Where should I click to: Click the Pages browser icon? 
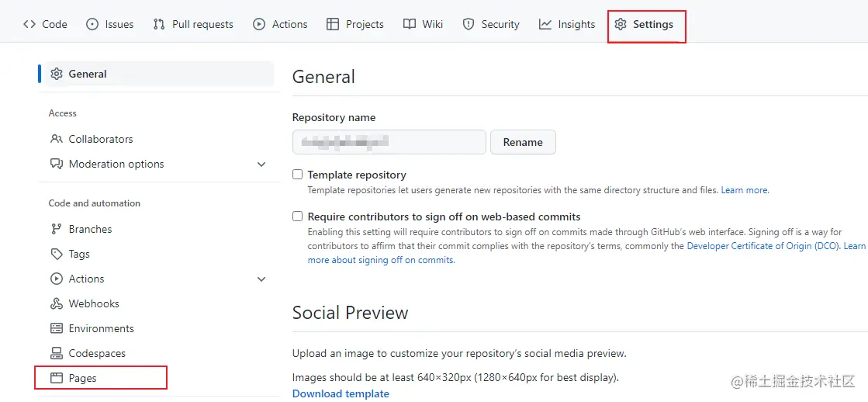coord(57,378)
